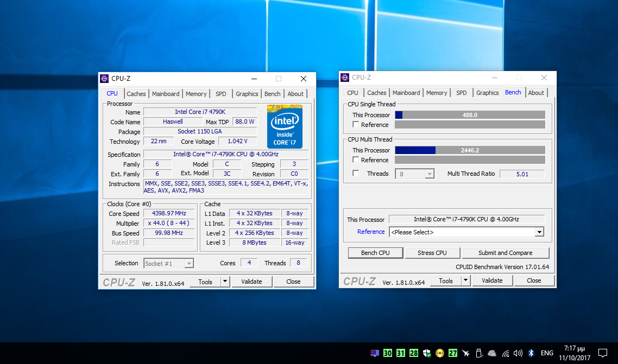Click Validate in right CPU-Z window
Viewport: 618px width, 364px height.
pyautogui.click(x=492, y=280)
